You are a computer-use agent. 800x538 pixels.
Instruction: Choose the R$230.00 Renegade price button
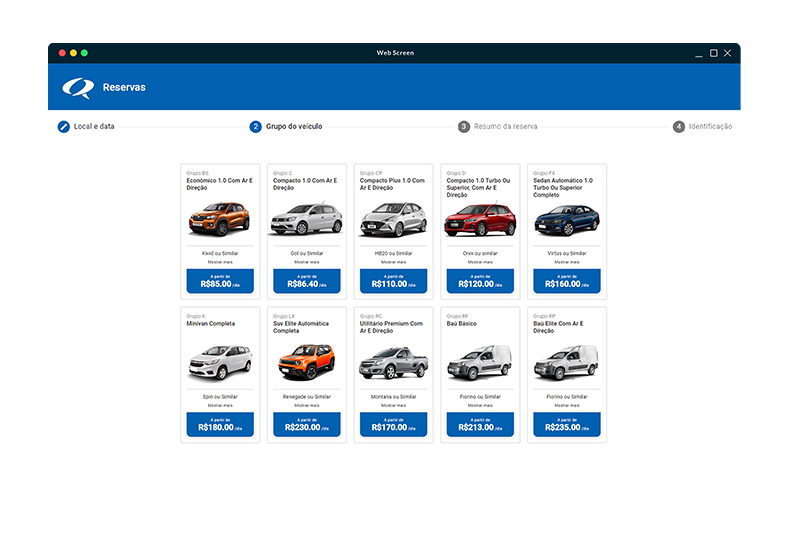[307, 425]
